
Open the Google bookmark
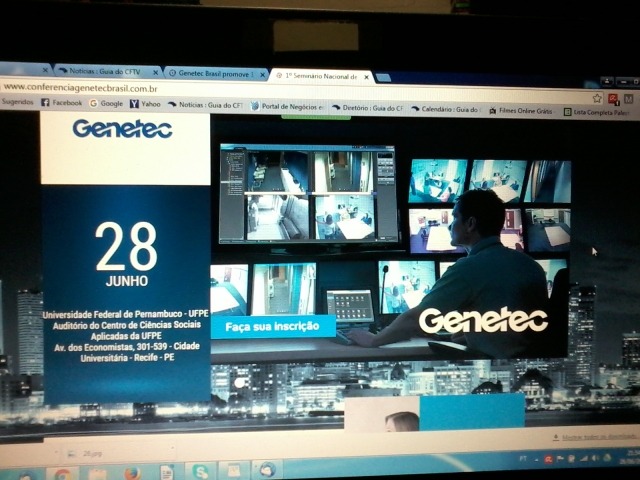[x=110, y=103]
